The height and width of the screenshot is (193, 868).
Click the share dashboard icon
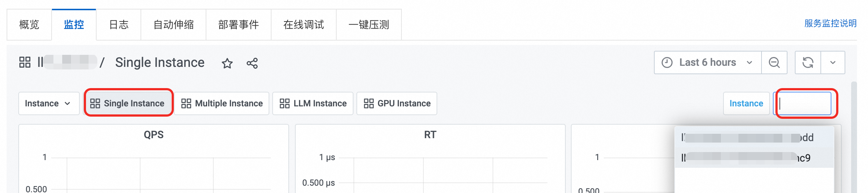(252, 63)
